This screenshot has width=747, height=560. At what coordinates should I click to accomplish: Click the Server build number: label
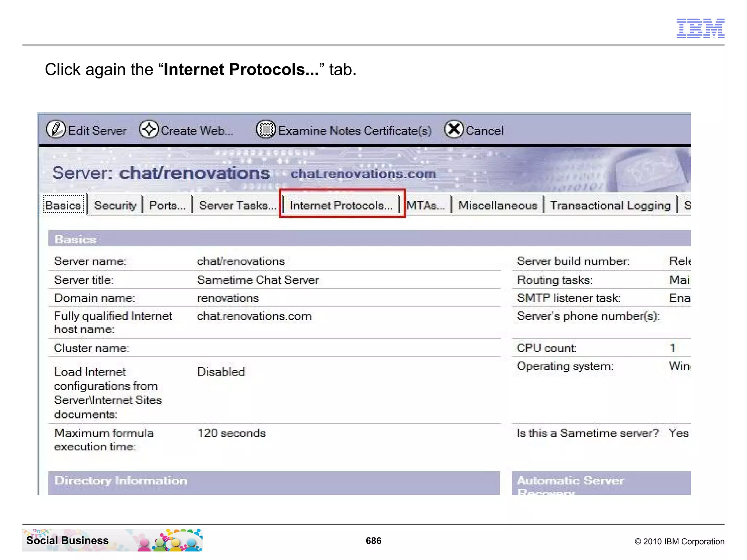[x=573, y=261]
